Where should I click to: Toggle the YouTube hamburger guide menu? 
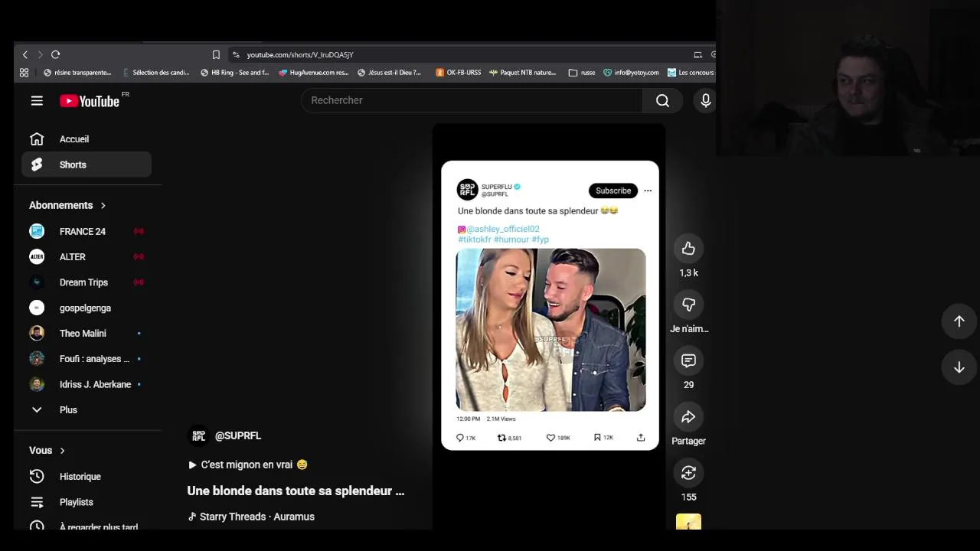point(37,100)
